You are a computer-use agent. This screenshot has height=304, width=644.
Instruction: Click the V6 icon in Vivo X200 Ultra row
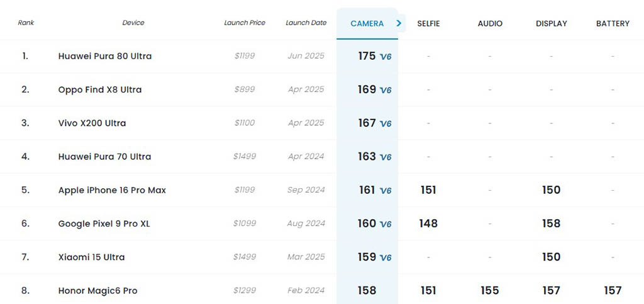(x=386, y=123)
